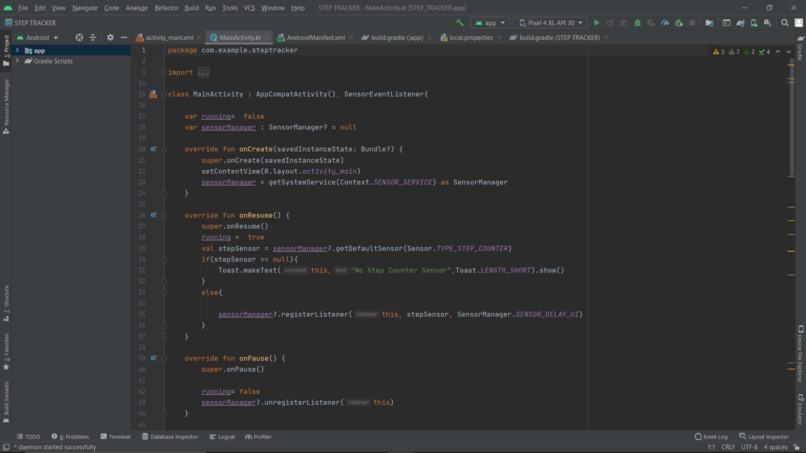Collapse the onResume function fold marker
This screenshot has width=806, height=453.
point(164,215)
